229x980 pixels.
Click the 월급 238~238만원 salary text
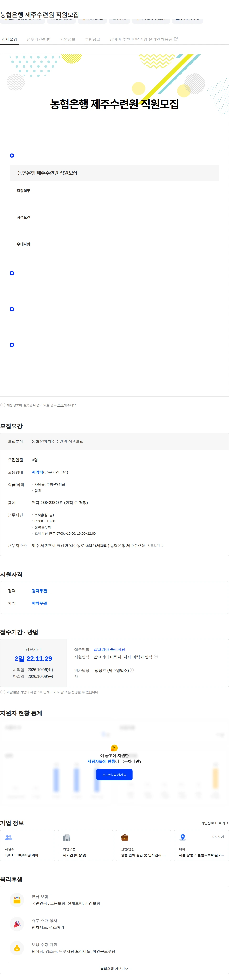59,503
